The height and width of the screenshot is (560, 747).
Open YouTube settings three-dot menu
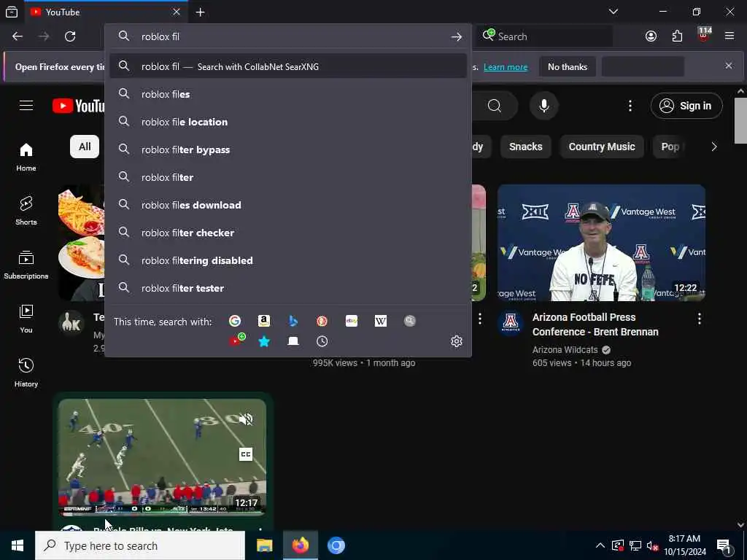(630, 106)
